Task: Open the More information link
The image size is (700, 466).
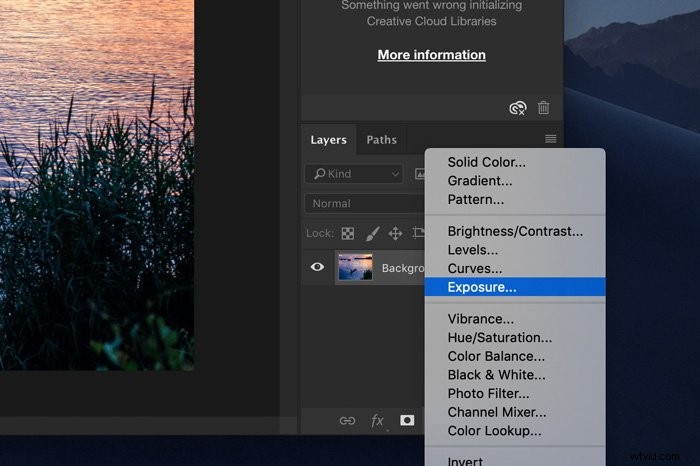Action: [x=432, y=55]
